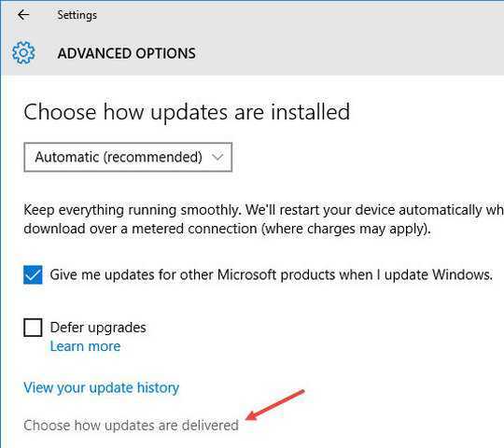Select the Automatic (recommended) text in combo box
This screenshot has width=504, height=448.
point(119,157)
